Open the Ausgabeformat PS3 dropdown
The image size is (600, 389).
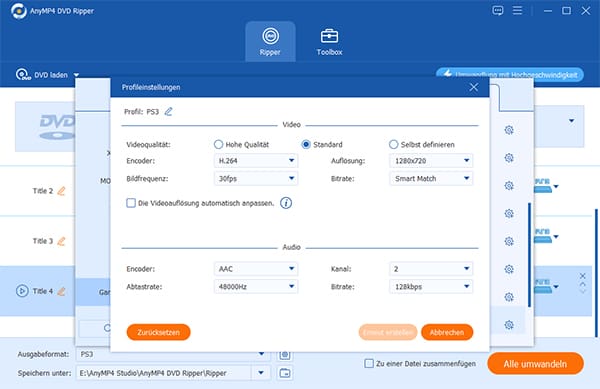point(261,354)
